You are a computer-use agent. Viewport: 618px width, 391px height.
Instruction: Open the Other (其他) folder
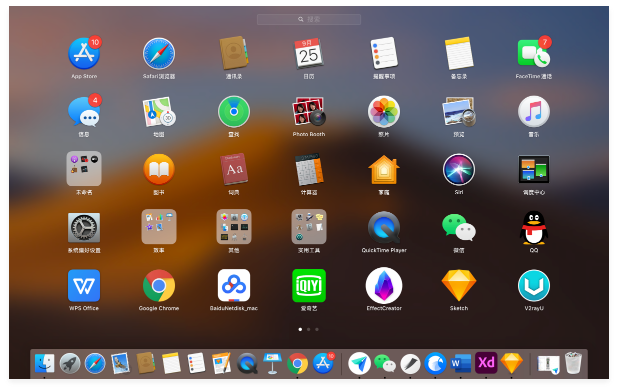click(x=234, y=227)
